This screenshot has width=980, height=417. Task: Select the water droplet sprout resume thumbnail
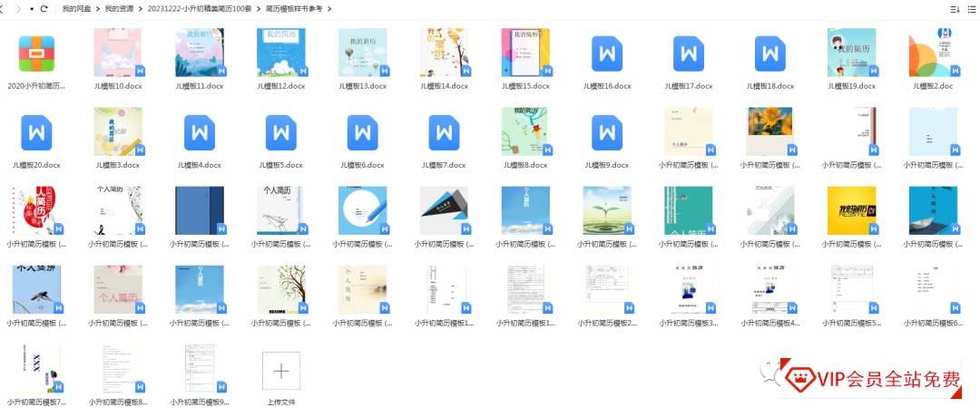point(607,211)
